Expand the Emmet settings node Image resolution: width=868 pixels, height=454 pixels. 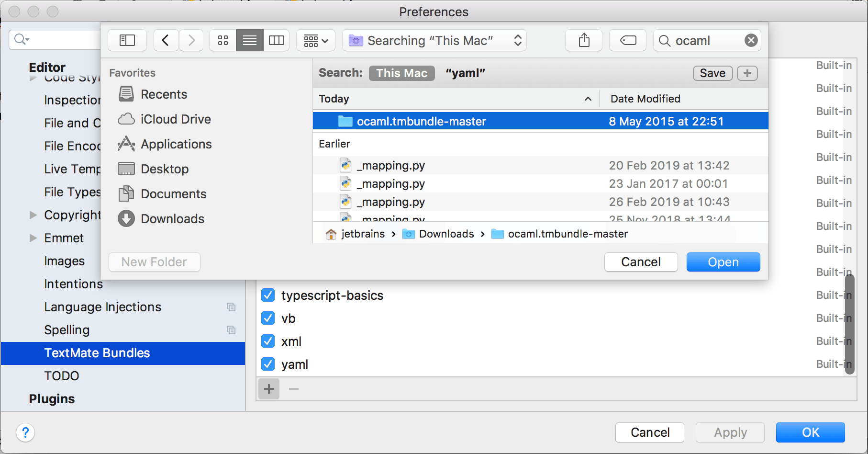click(x=33, y=238)
